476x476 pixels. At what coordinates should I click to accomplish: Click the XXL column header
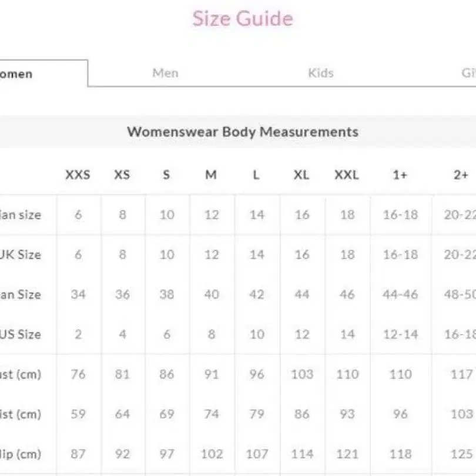[x=347, y=175]
